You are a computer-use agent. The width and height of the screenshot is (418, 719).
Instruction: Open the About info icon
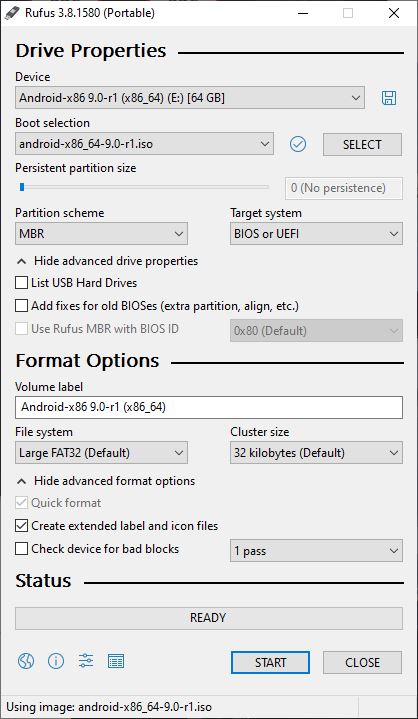(56, 661)
